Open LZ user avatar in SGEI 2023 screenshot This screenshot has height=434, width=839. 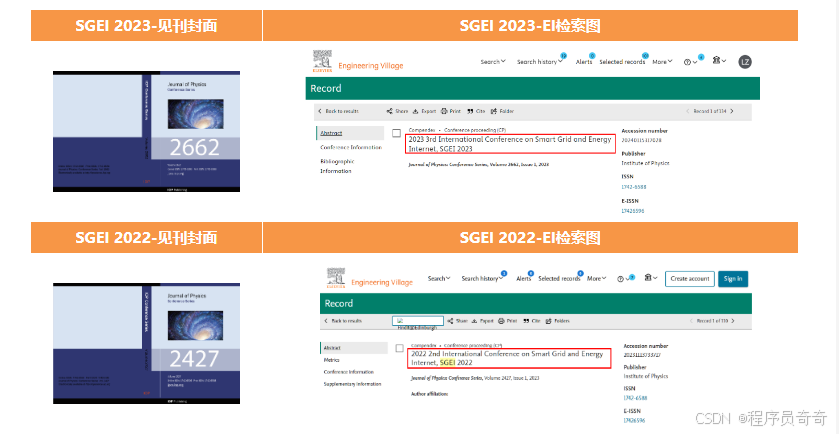pyautogui.click(x=745, y=62)
